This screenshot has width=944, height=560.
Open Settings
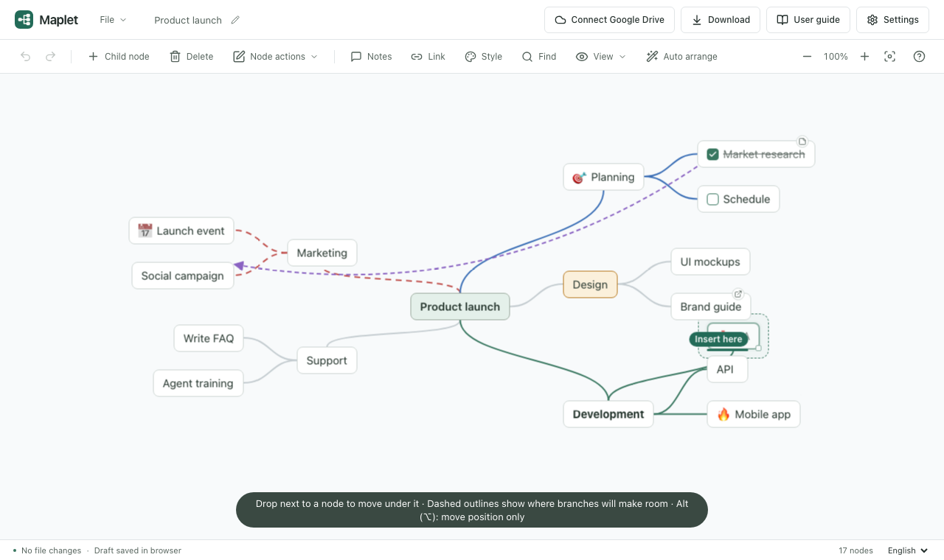pos(892,20)
